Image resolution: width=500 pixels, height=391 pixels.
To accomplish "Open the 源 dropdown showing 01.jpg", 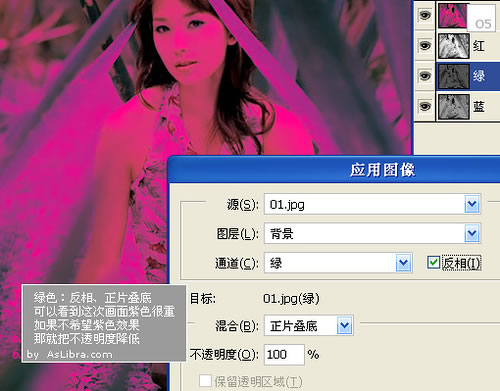I will [x=372, y=204].
